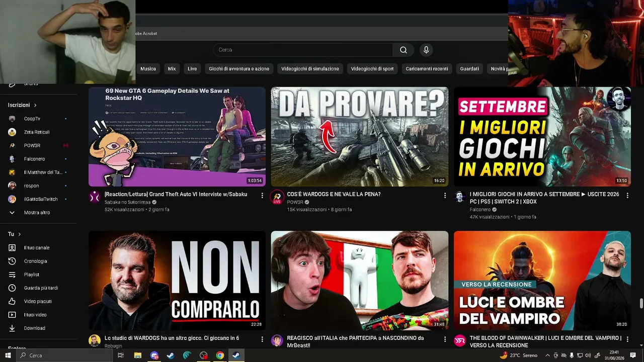Filter by Giochi di avventura e azione
The width and height of the screenshot is (644, 362).
point(239,69)
